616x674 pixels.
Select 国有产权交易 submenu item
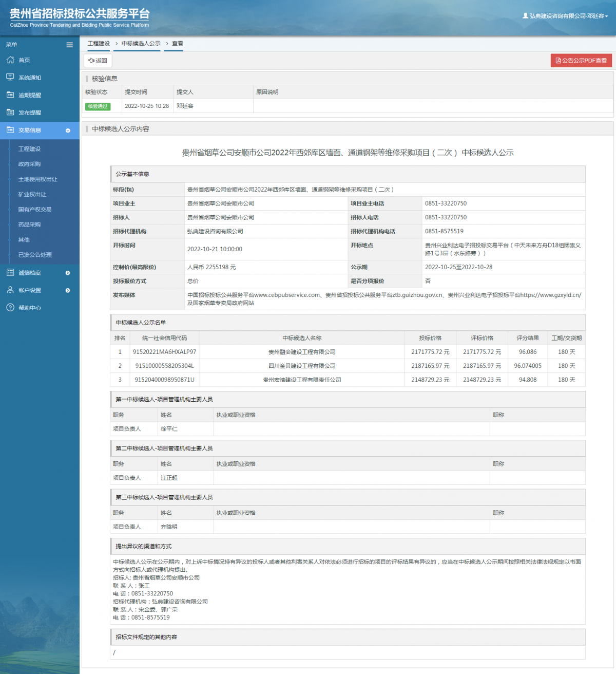(34, 209)
